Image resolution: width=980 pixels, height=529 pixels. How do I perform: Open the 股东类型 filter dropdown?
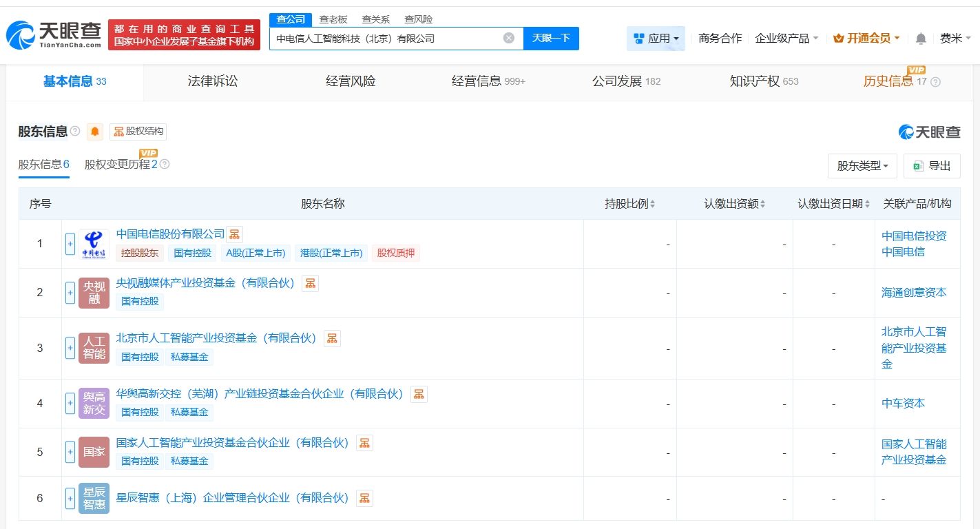pyautogui.click(x=862, y=166)
